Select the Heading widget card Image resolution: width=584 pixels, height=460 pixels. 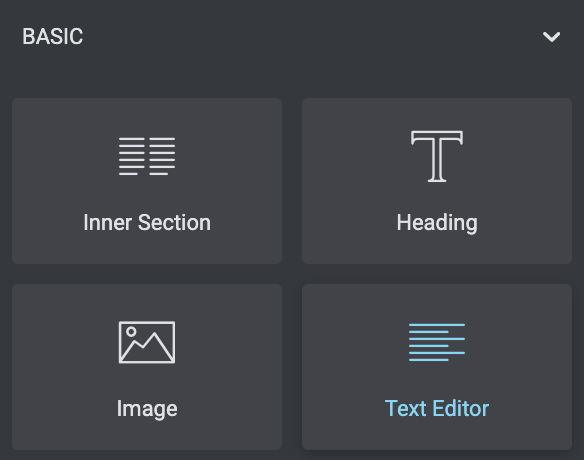coord(437,181)
